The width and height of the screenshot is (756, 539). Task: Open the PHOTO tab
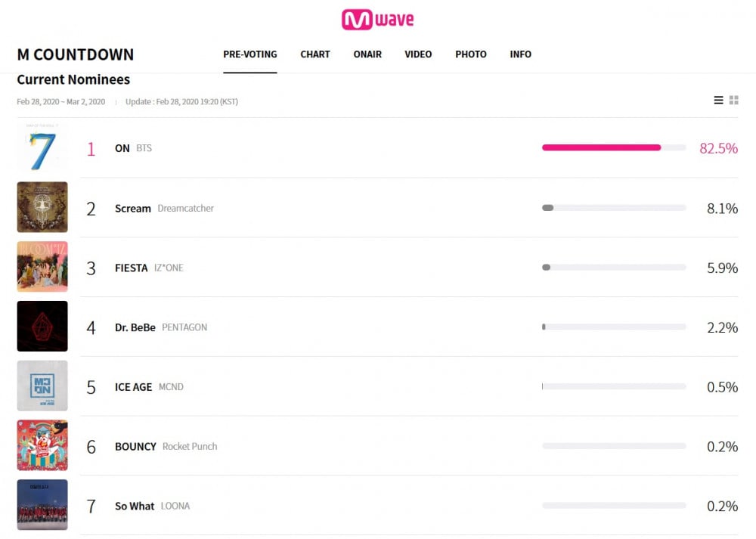click(471, 54)
